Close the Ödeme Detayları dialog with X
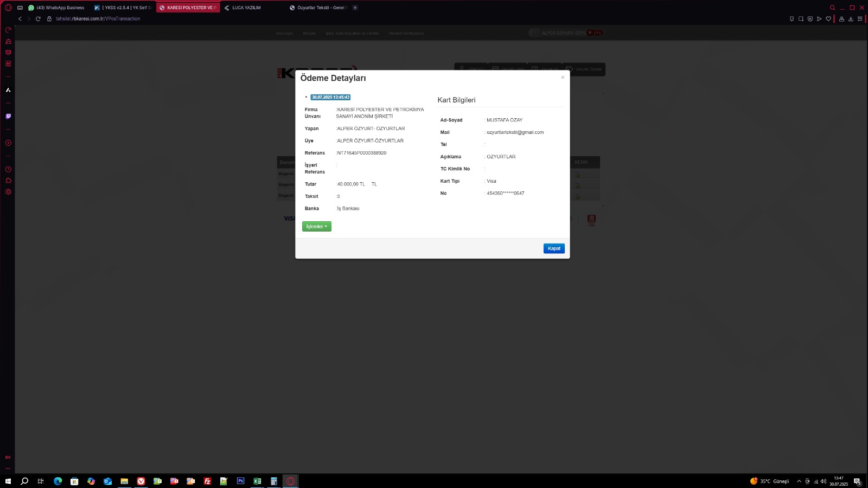Viewport: 868px width, 488px height. (x=563, y=78)
